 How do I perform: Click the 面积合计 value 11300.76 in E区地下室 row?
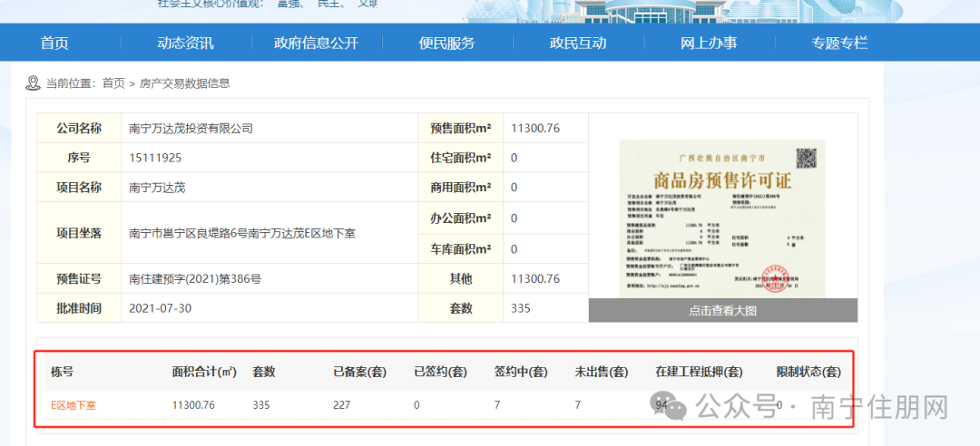coord(193,405)
